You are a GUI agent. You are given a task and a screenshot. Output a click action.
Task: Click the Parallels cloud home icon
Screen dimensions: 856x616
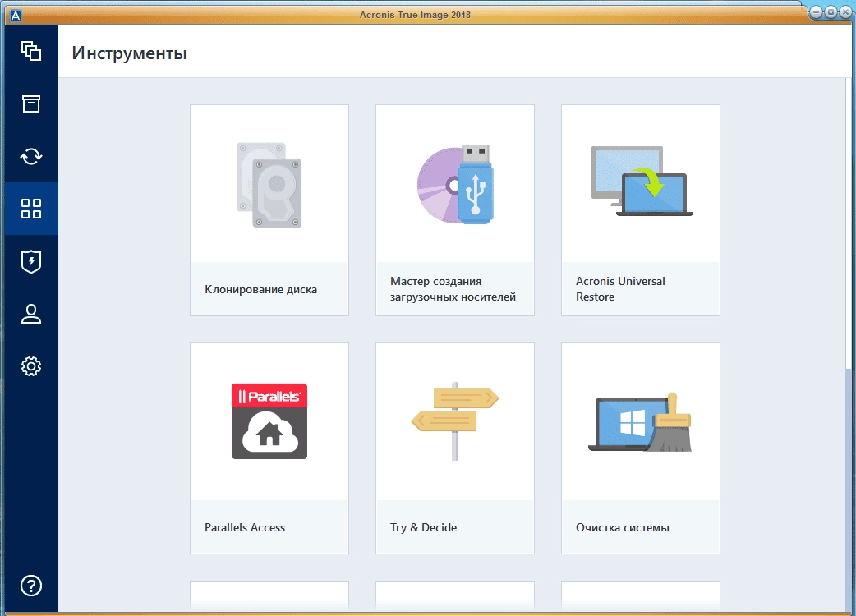pyautogui.click(x=269, y=421)
